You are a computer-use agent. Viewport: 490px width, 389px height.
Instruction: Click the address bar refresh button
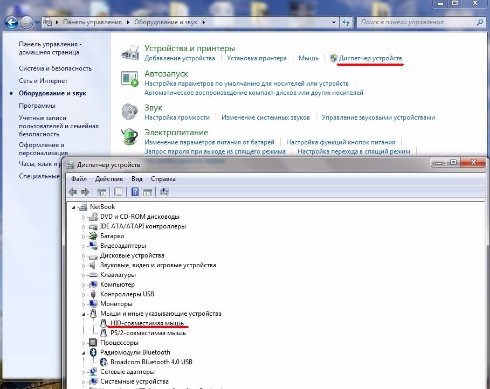[346, 22]
